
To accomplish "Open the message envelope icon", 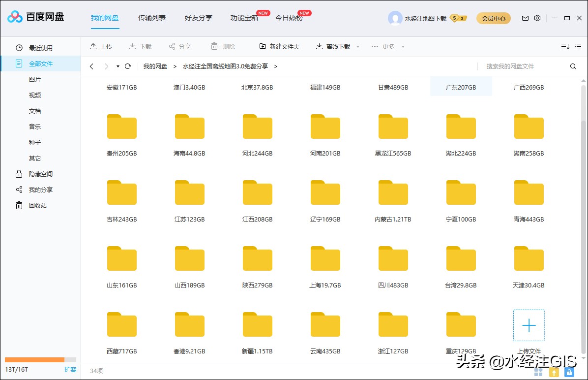I will pos(525,18).
